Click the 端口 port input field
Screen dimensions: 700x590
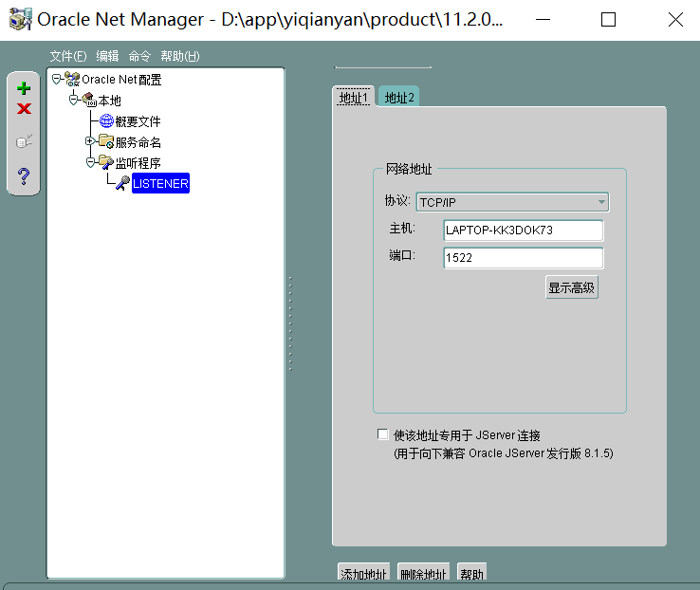(x=524, y=258)
